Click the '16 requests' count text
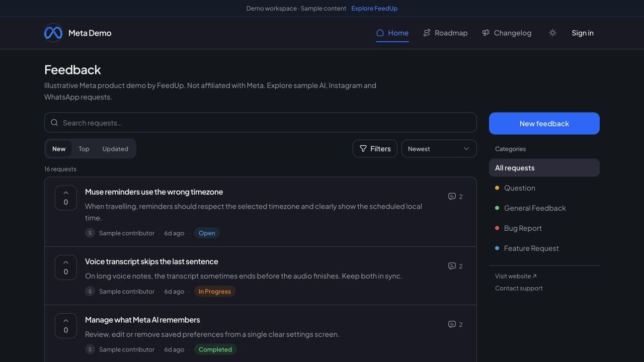Viewport: 644px width, 362px height. tap(60, 169)
